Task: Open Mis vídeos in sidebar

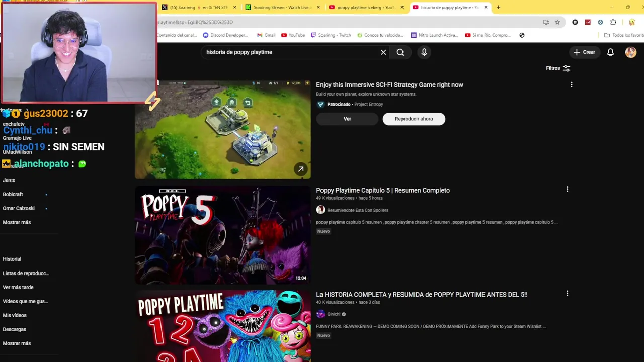Action: (x=15, y=316)
